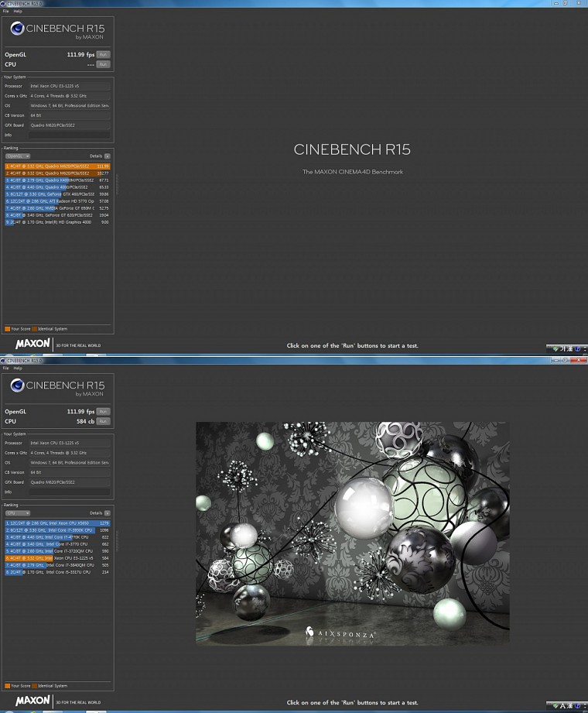Viewport: 588px width, 713px height.
Task: Select Intel Core i7-3930K ranking row
Action: coord(57,530)
